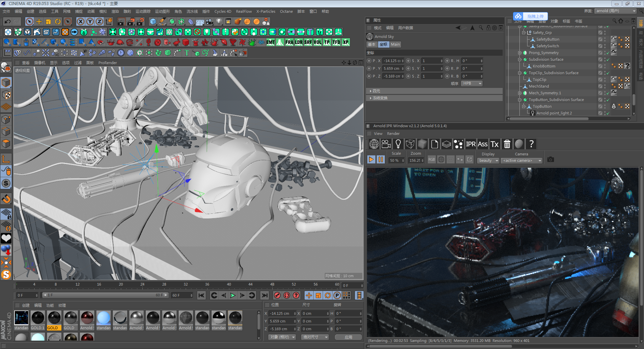Toggle the Y axis lock

tap(90, 22)
